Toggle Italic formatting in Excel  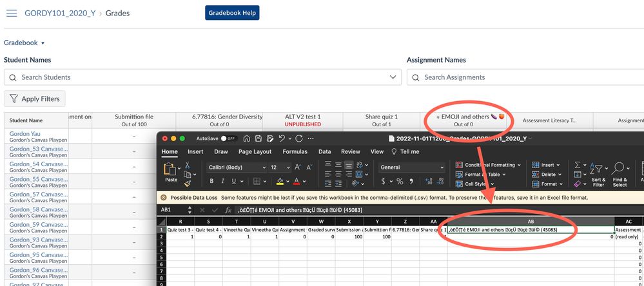pyautogui.click(x=221, y=181)
